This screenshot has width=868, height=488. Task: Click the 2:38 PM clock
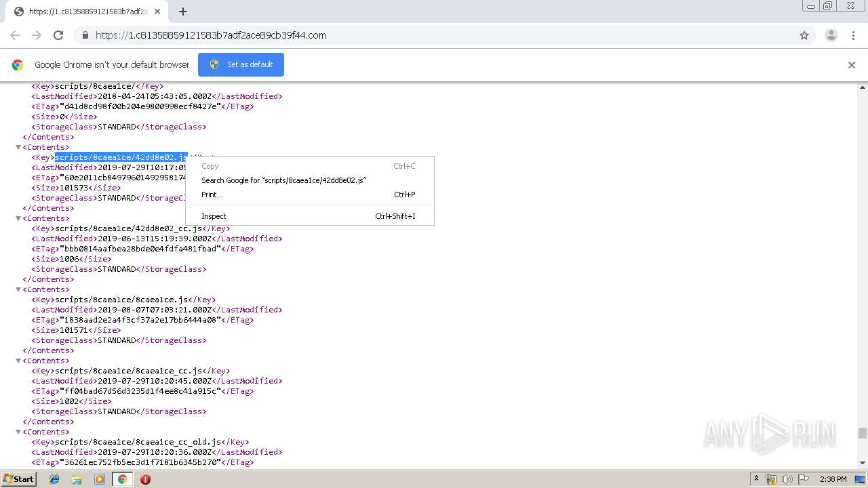[x=833, y=479]
